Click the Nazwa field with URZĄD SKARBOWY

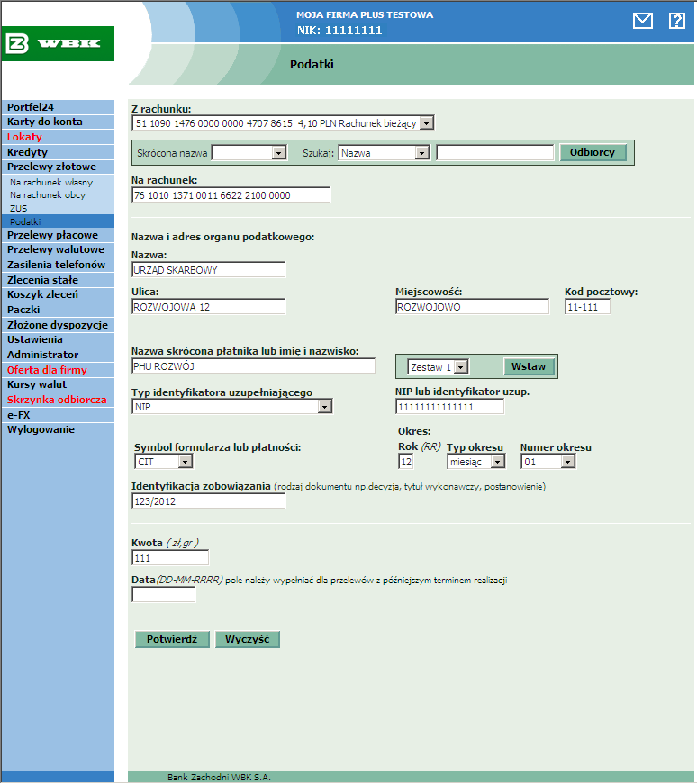(208, 269)
